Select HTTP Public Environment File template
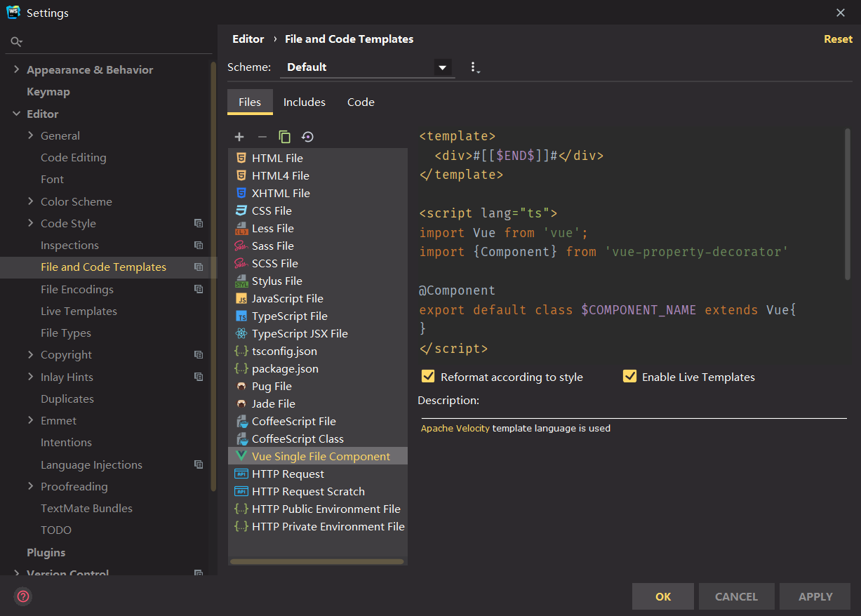Image resolution: width=861 pixels, height=616 pixels. pyautogui.click(x=318, y=509)
